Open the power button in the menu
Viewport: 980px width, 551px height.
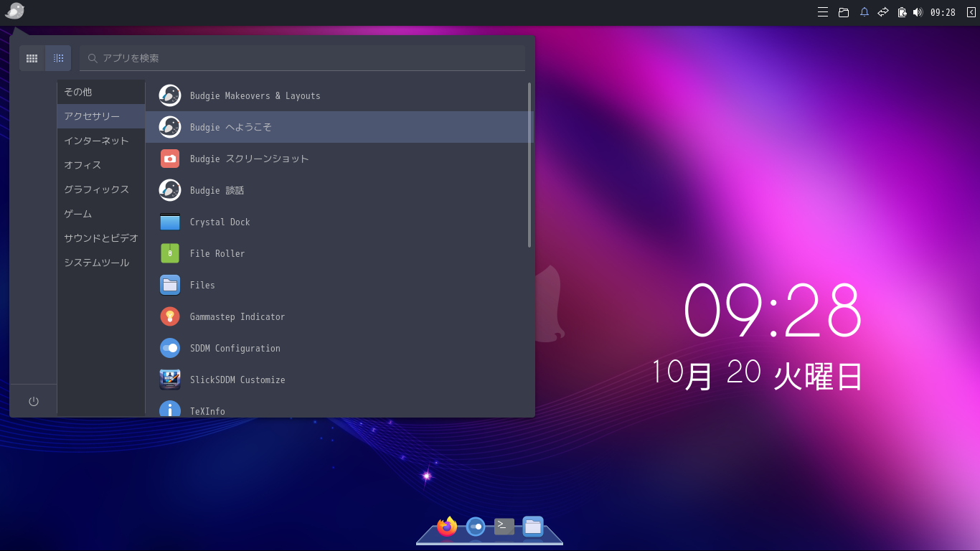pos(33,401)
